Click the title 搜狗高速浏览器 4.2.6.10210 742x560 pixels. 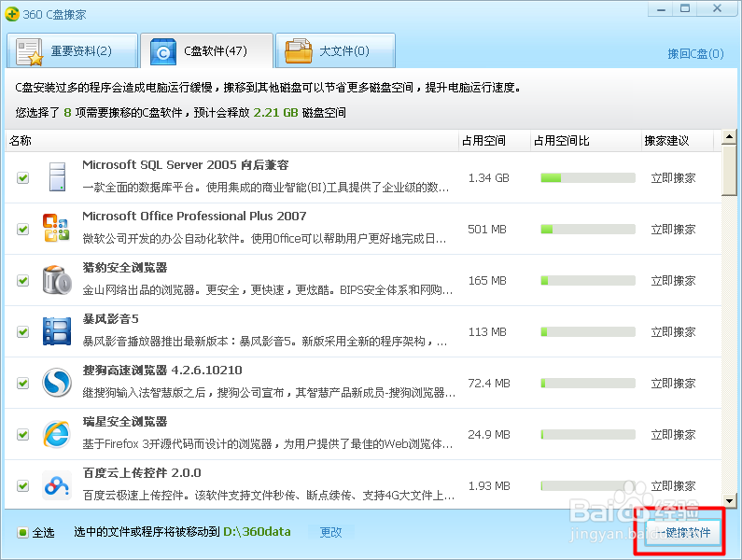[x=162, y=371]
